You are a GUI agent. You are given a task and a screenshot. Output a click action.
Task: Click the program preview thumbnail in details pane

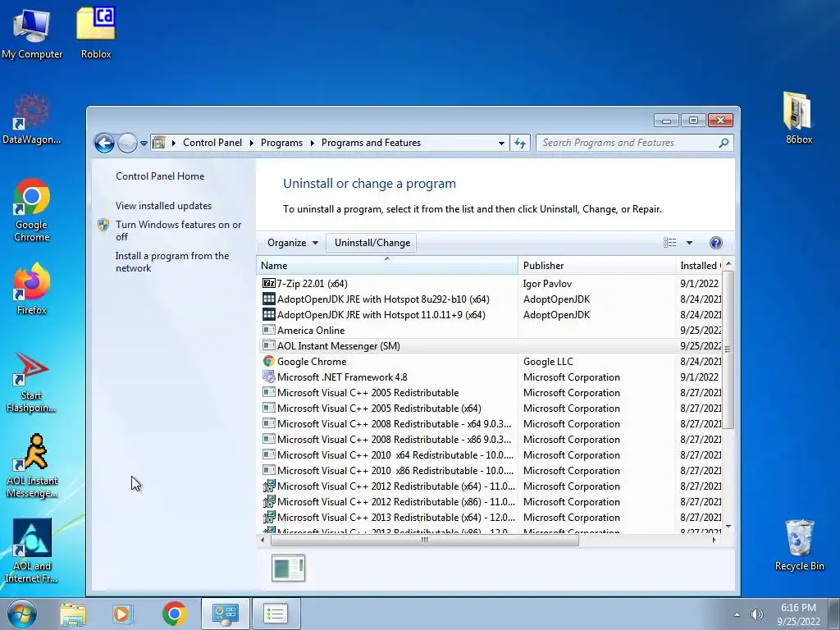coord(288,568)
